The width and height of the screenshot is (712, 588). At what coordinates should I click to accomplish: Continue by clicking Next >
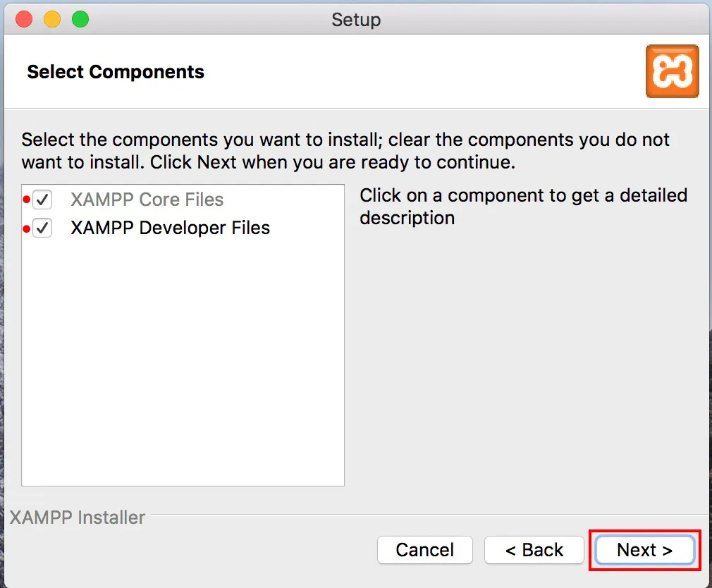[645, 550]
